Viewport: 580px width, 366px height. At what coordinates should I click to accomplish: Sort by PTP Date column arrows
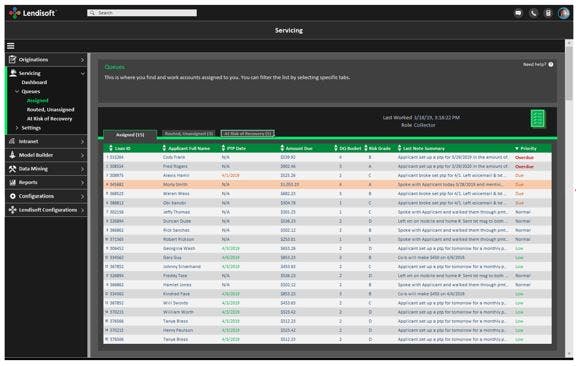click(223, 148)
